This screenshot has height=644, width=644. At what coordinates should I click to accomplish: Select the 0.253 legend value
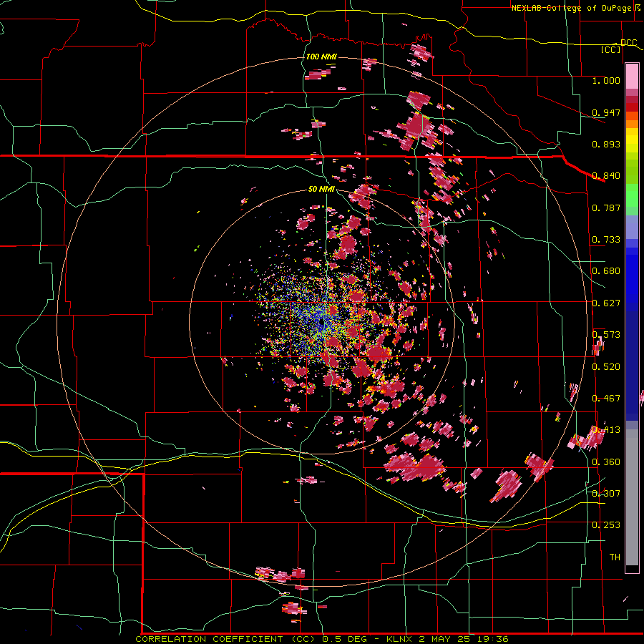pyautogui.click(x=606, y=525)
